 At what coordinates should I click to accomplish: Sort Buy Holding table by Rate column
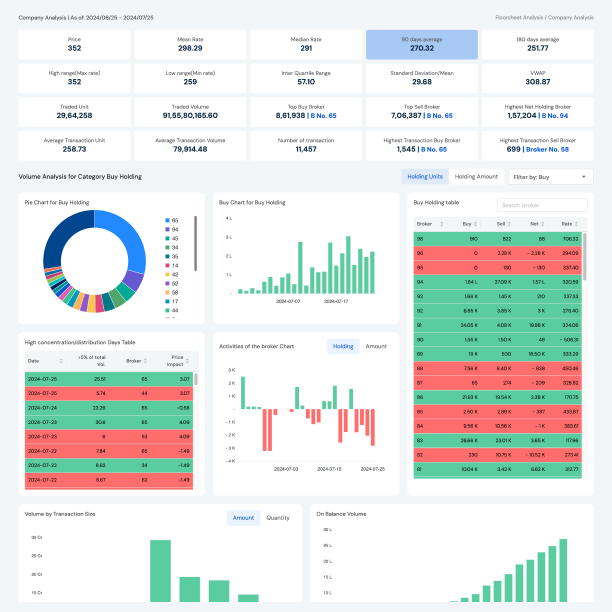pyautogui.click(x=568, y=224)
